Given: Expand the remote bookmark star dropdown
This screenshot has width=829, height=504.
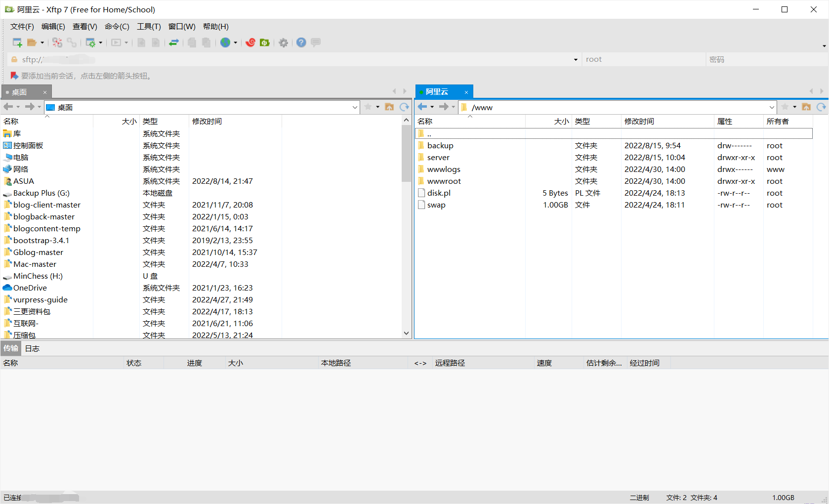Looking at the screenshot, I should (x=794, y=107).
